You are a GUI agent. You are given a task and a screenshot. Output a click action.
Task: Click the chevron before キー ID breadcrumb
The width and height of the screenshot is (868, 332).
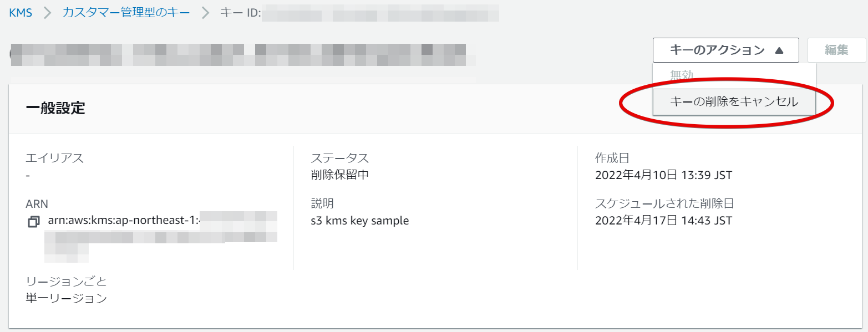[x=206, y=13]
